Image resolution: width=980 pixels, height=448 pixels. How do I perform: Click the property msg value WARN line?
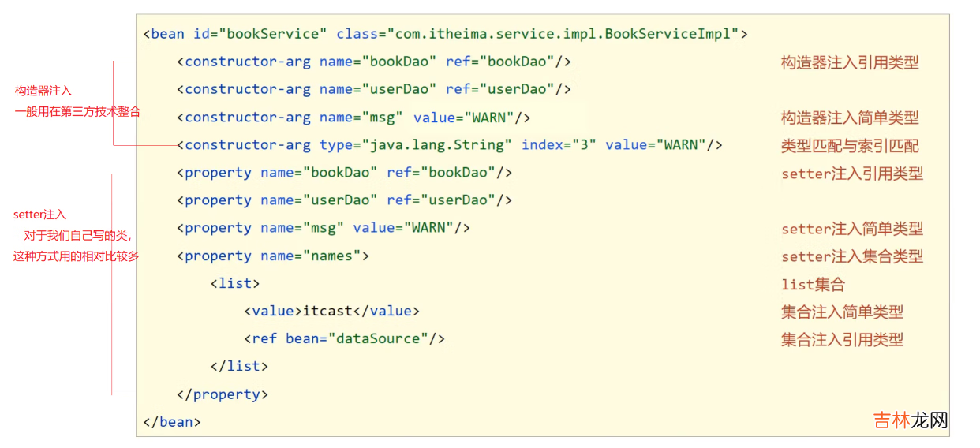[x=324, y=228]
